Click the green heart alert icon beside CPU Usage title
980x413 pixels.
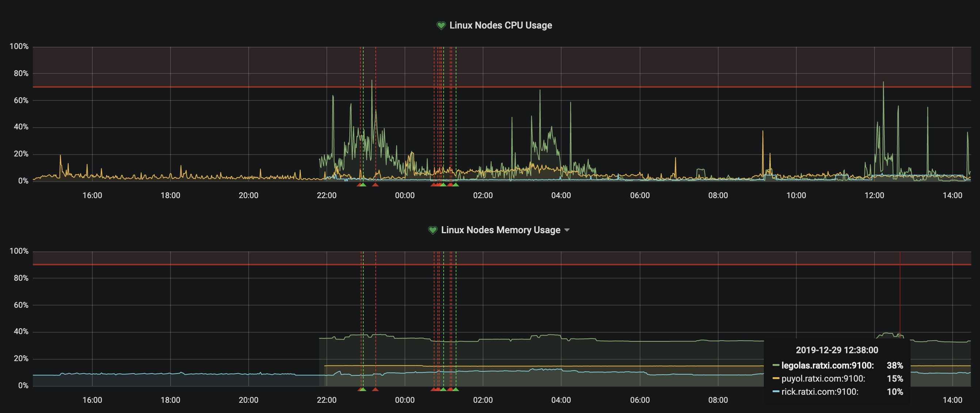441,26
